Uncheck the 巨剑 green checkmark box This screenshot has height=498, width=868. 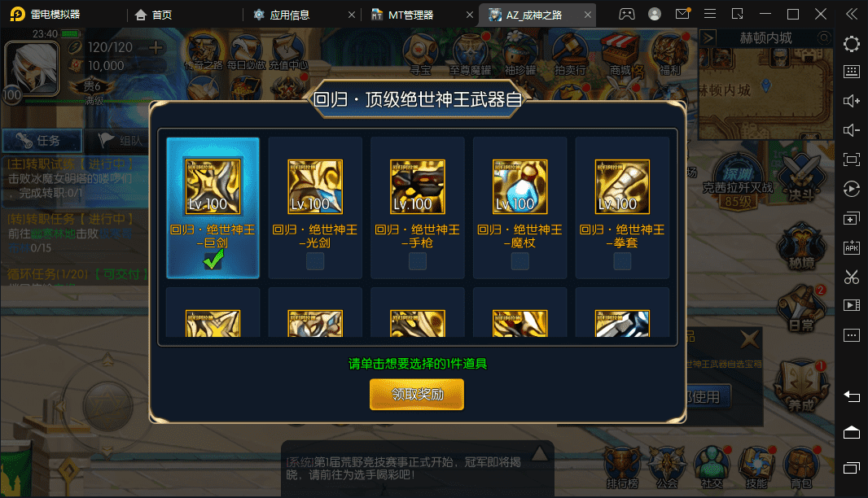tap(213, 260)
